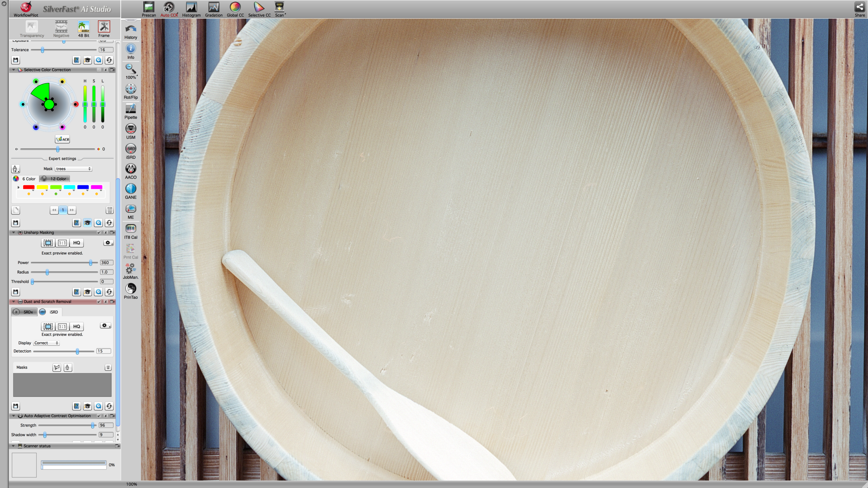Collapse the Unsharp Masking panel
This screenshot has height=488, width=868.
coord(14,233)
